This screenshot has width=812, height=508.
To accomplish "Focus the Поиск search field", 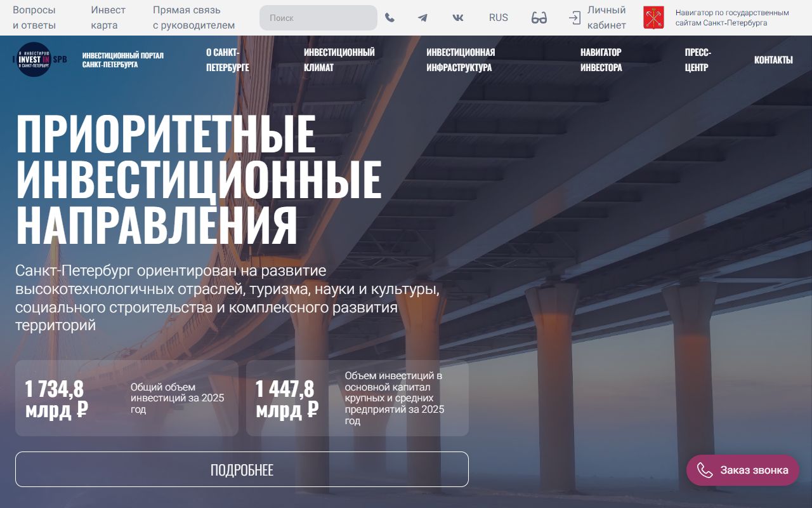I will [318, 18].
